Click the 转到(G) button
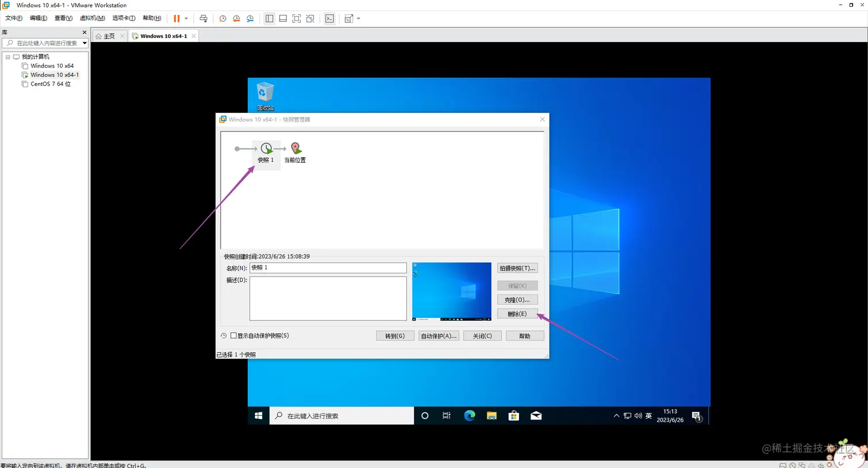Viewport: 868px width, 468px height. click(395, 336)
